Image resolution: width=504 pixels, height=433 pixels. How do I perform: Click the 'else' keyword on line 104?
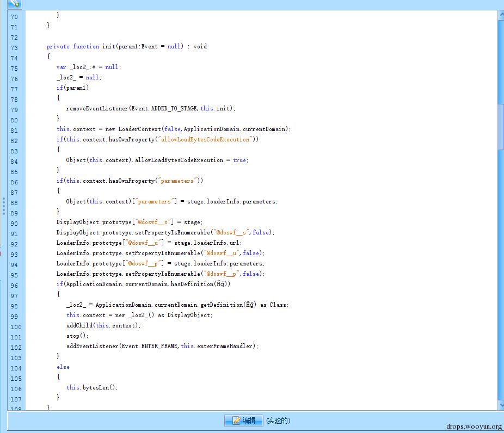coord(63,367)
